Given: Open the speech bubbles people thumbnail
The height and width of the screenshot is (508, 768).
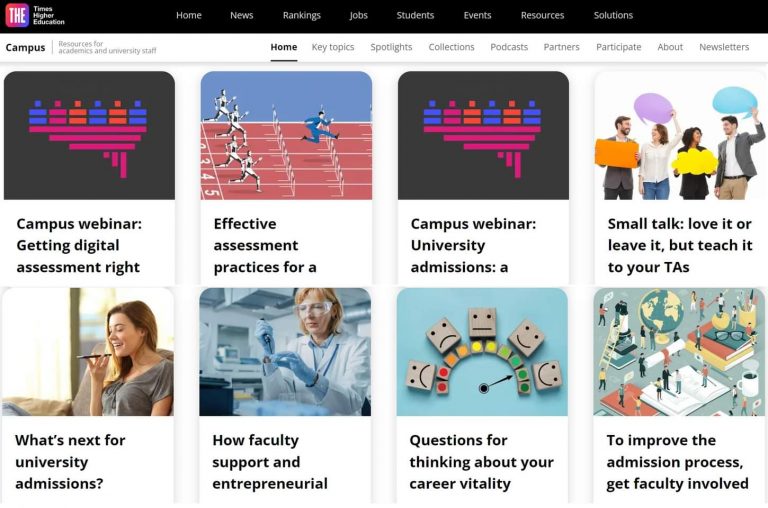Looking at the screenshot, I should click(680, 135).
